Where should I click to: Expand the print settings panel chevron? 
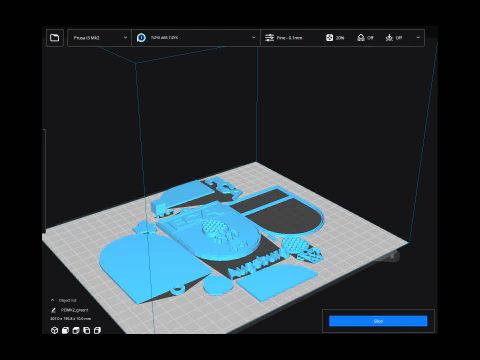point(418,38)
